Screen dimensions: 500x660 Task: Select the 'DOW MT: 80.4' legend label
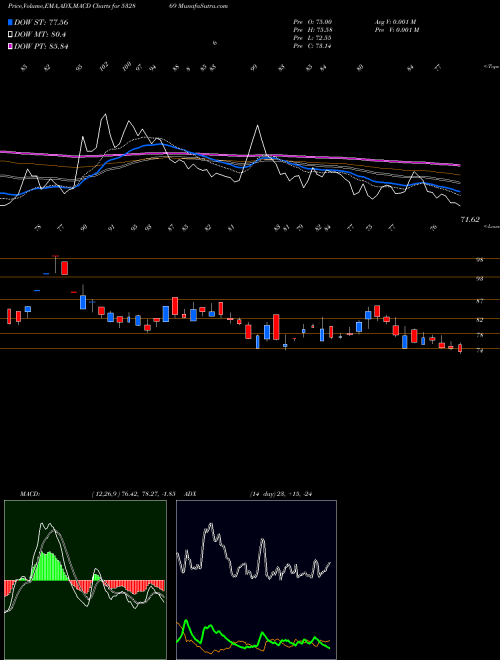coord(40,35)
